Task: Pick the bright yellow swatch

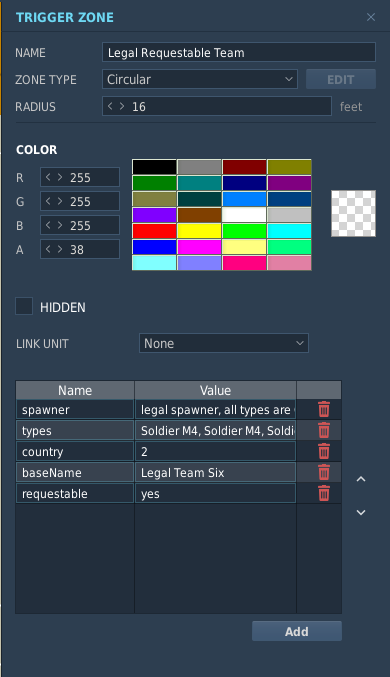Action: [x=199, y=231]
